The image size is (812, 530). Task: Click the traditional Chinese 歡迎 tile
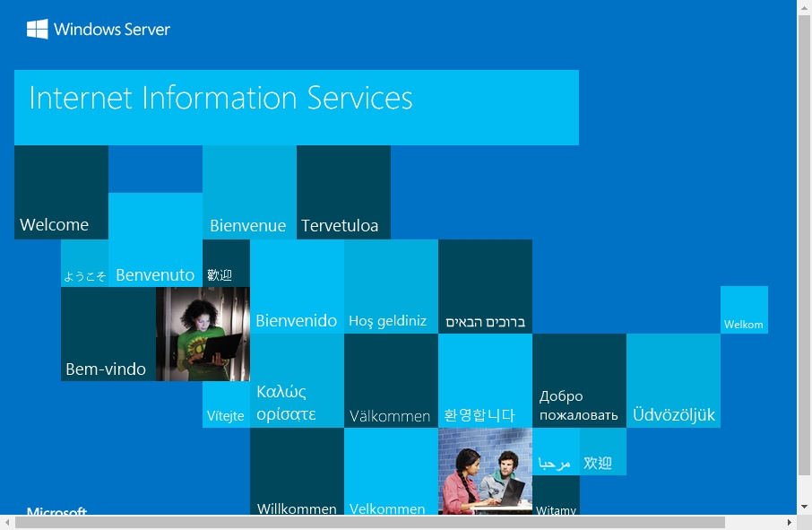pos(227,263)
